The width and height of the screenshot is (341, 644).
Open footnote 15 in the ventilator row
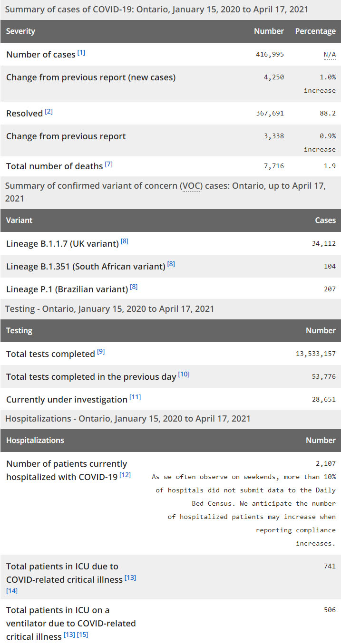pos(83,635)
